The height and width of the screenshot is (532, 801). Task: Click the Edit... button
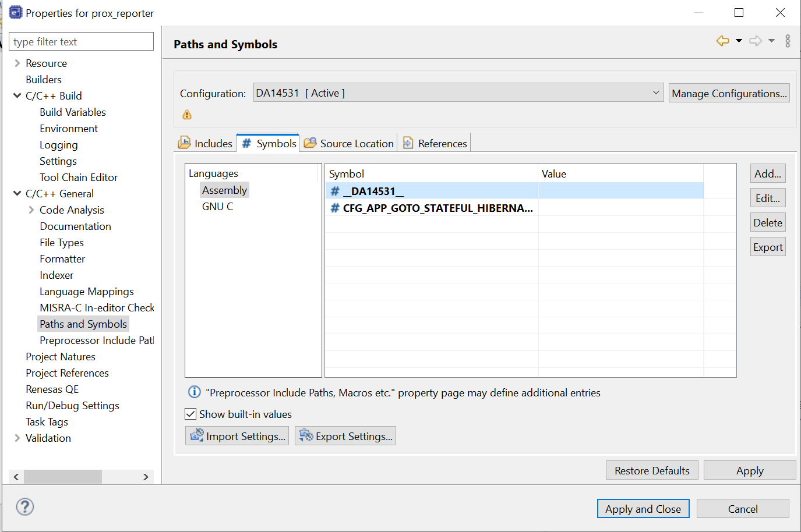[x=768, y=198]
